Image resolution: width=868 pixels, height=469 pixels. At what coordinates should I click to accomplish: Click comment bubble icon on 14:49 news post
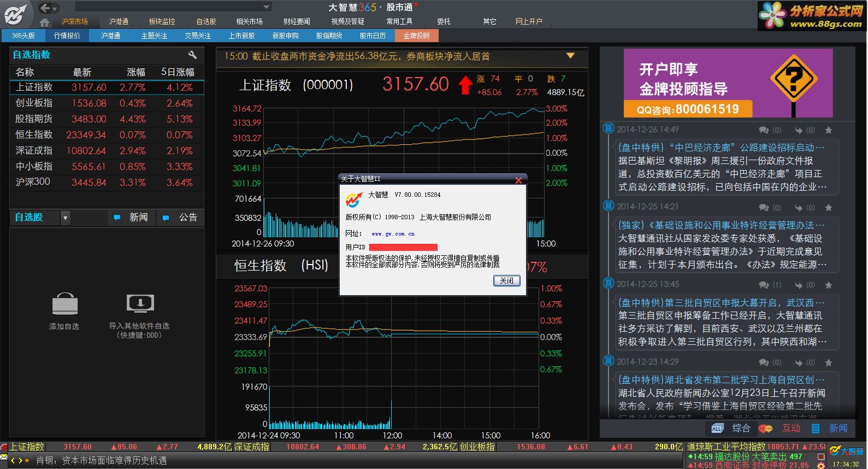(764, 130)
